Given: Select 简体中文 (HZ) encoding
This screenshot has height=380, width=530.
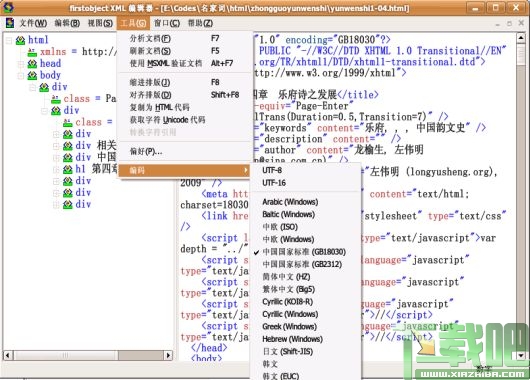Looking at the screenshot, I should pos(306,277).
